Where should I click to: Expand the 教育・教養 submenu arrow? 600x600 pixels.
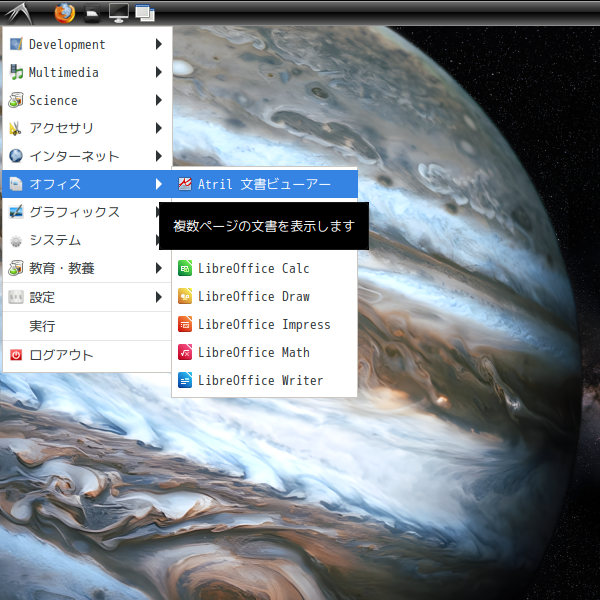(x=158, y=268)
